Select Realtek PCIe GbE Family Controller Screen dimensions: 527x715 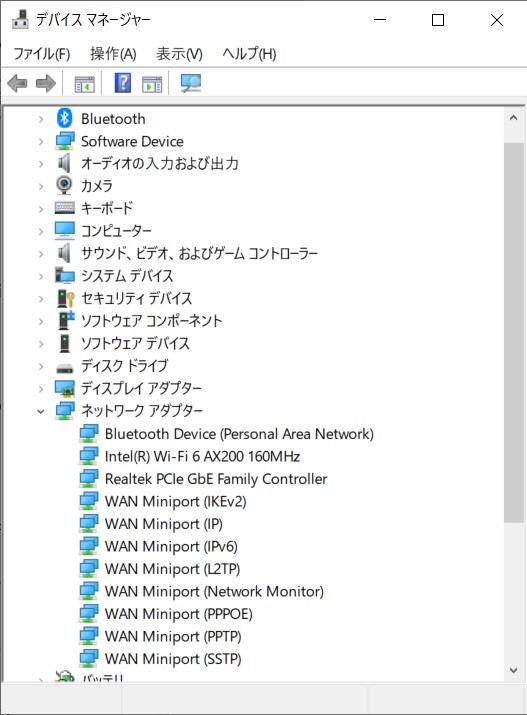pos(216,479)
